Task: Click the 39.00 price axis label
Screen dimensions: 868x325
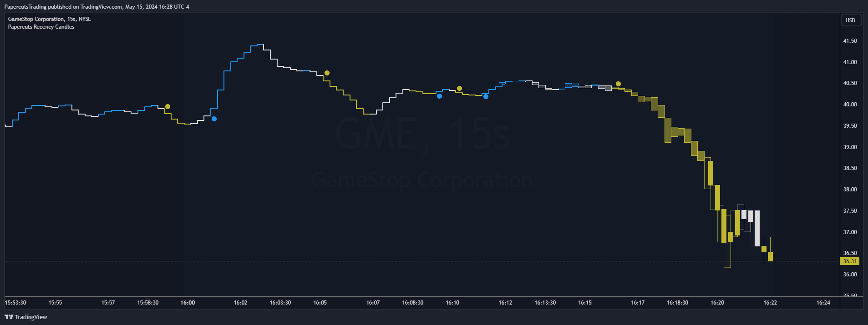Action: pos(850,147)
